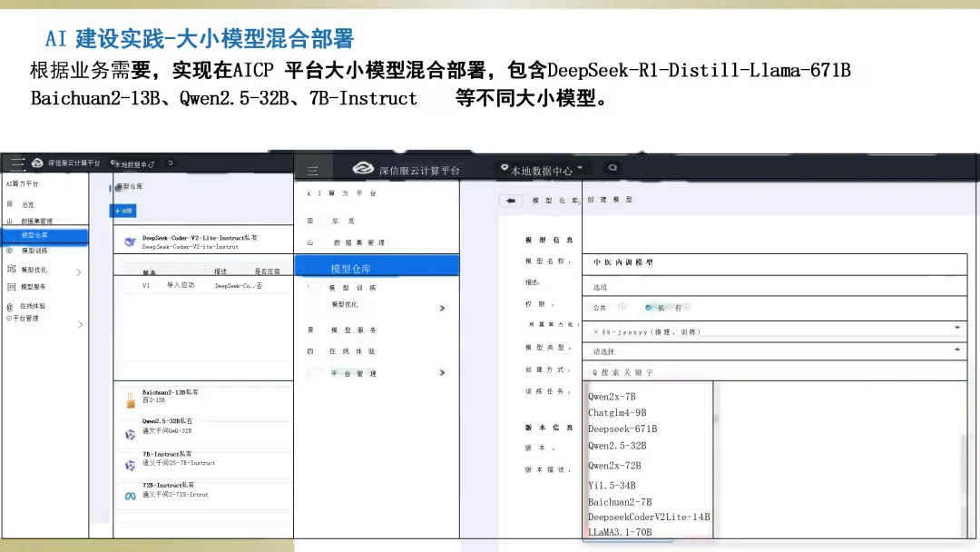Click info icon next to 公共 option
Image resolution: width=980 pixels, height=552 pixels.
point(622,306)
